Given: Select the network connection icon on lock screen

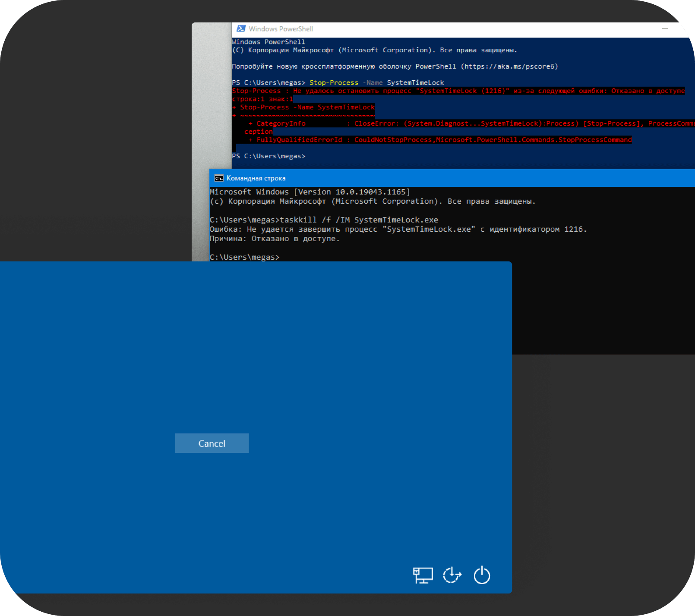Looking at the screenshot, I should 423,575.
